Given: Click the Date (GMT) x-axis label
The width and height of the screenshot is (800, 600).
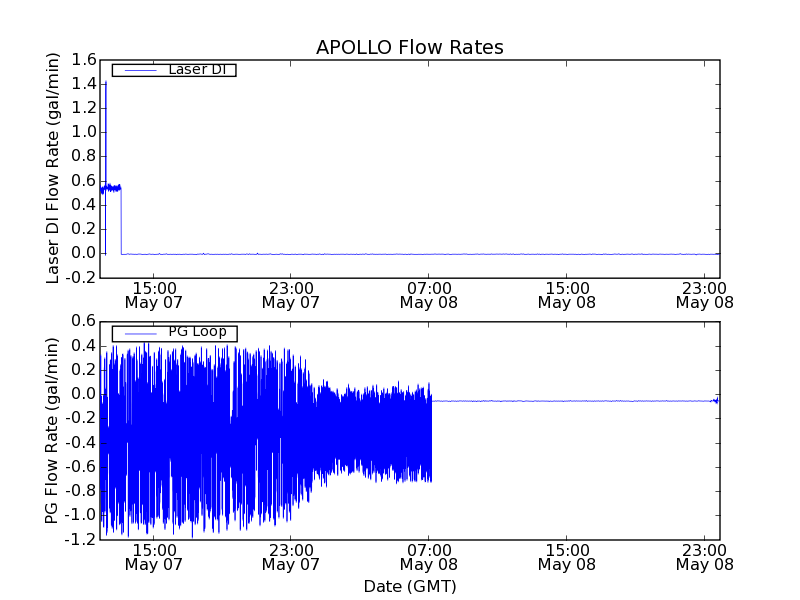Looking at the screenshot, I should pyautogui.click(x=409, y=586).
